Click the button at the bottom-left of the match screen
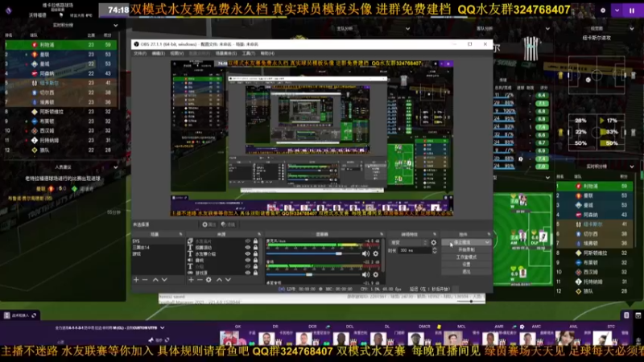 pyautogui.click(x=19, y=315)
